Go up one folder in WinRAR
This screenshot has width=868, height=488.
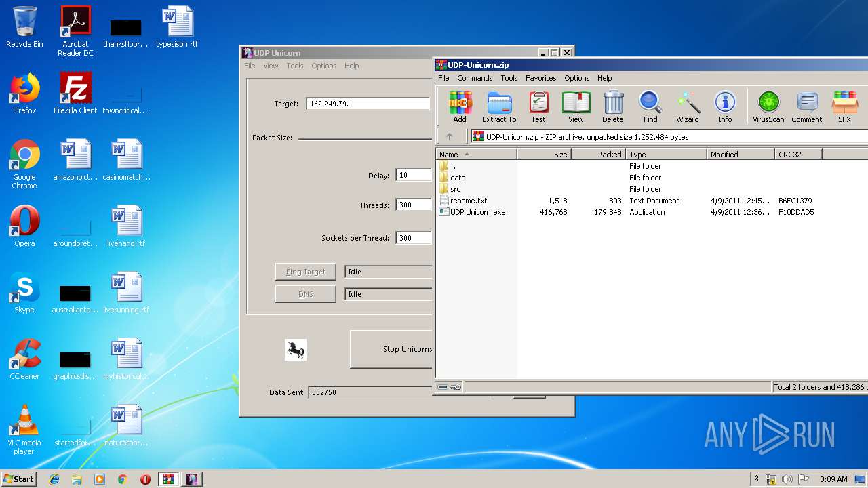point(450,136)
